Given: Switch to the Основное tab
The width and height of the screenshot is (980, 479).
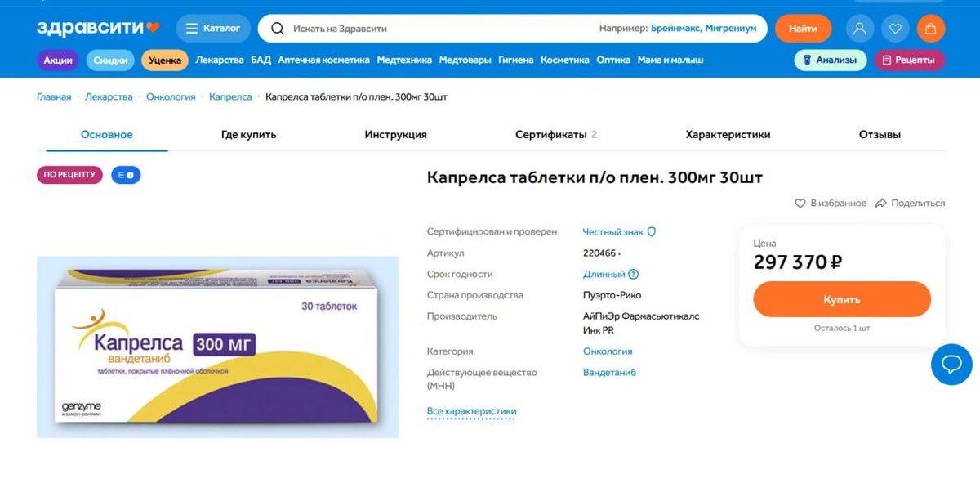Looking at the screenshot, I should [x=107, y=135].
